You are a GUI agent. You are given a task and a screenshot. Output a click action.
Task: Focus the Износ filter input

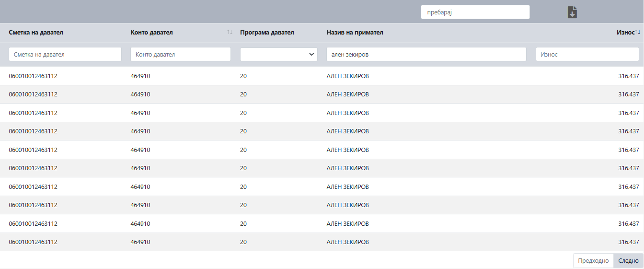pyautogui.click(x=587, y=54)
